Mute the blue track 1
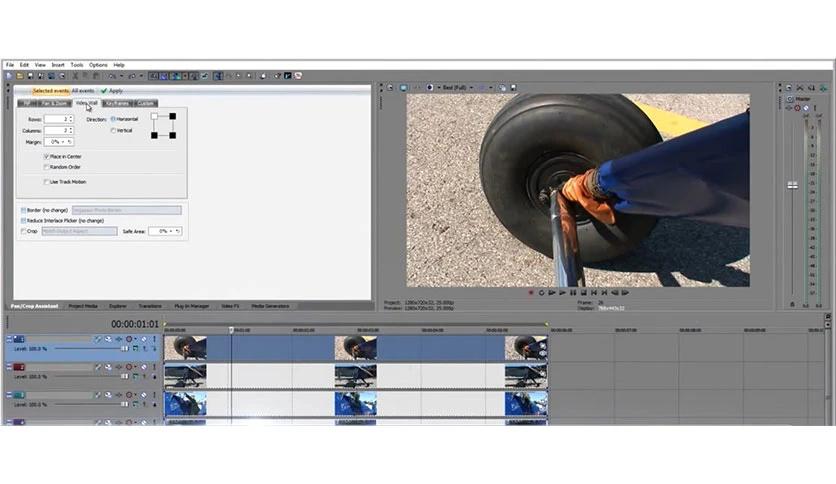This screenshot has height=484, width=836. 144,339
